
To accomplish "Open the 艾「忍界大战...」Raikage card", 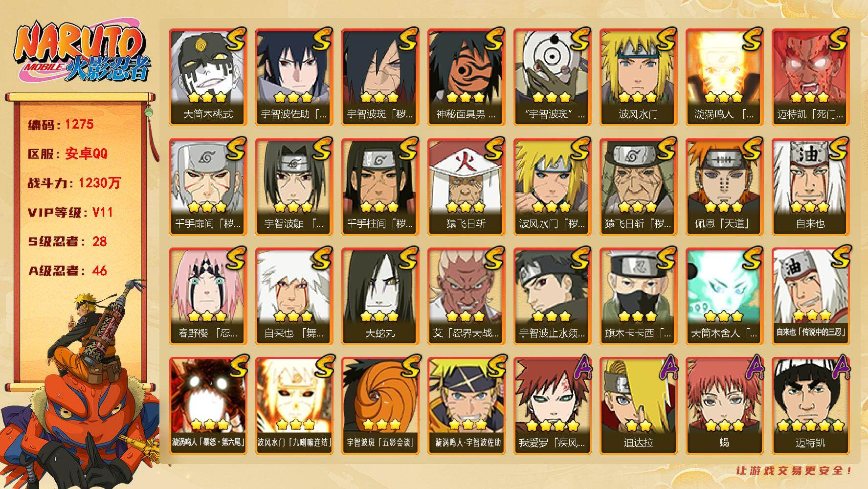I will click(467, 296).
